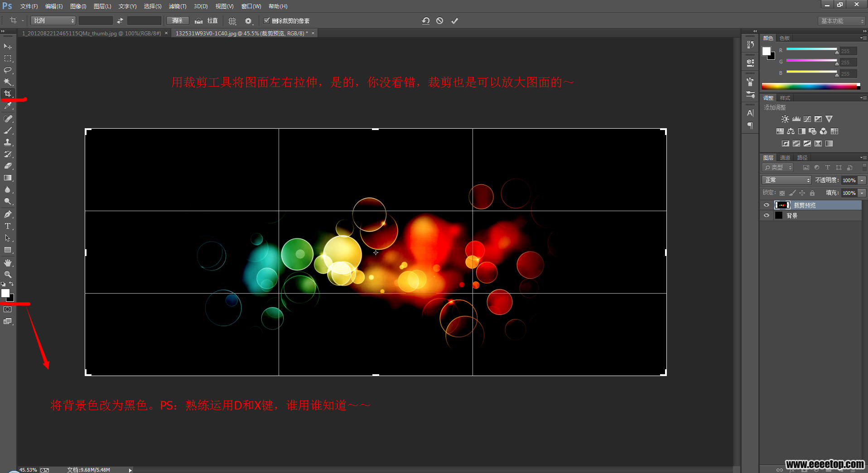This screenshot has height=473, width=868.
Task: Open the Color panel flyout menu
Action: [863, 38]
